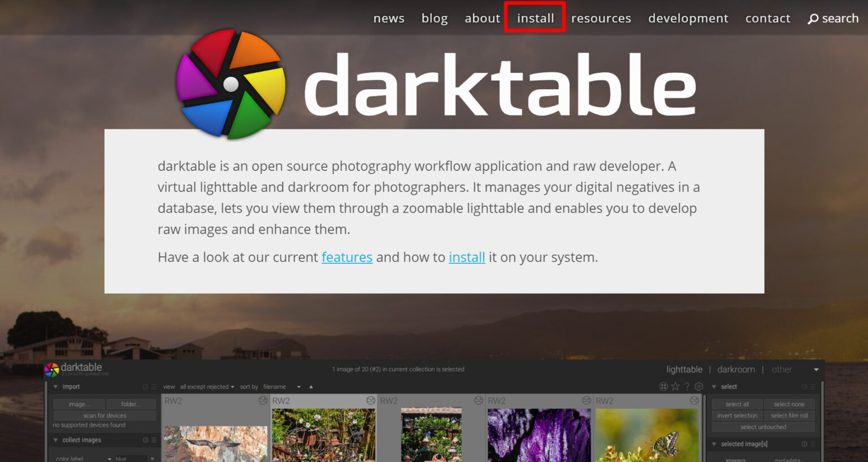Image resolution: width=868 pixels, height=462 pixels.
Task: Switch to the darkroom view
Action: tap(736, 369)
